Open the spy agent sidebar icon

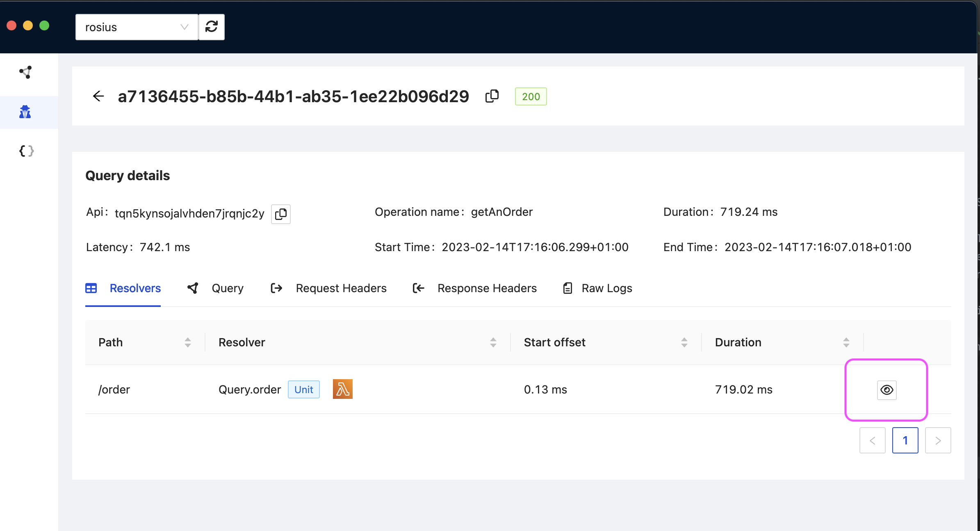tap(25, 112)
